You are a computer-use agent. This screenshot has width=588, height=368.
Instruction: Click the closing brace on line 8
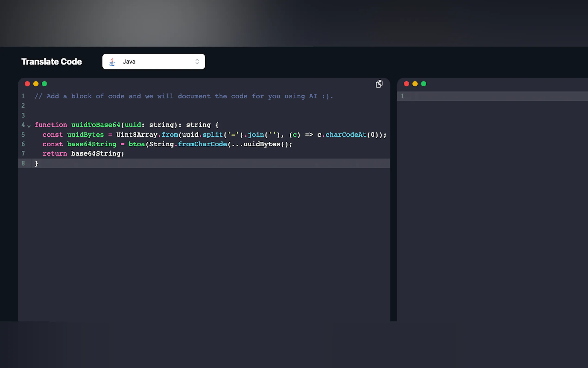coord(37,163)
